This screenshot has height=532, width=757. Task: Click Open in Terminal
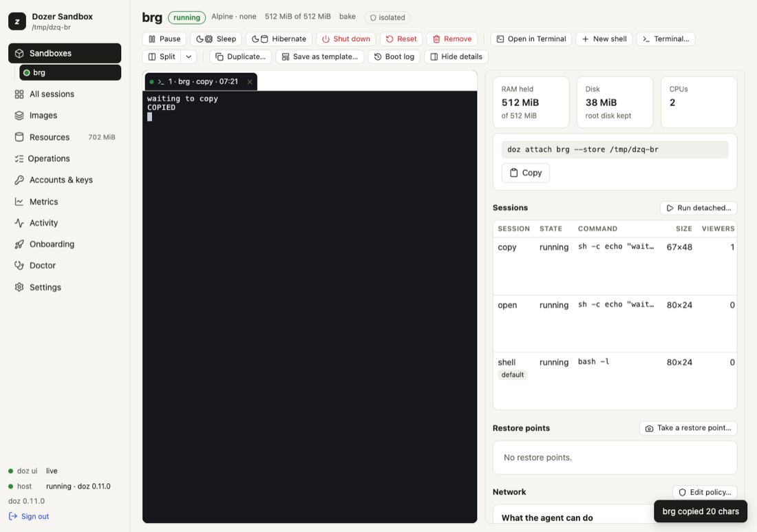[x=531, y=39]
